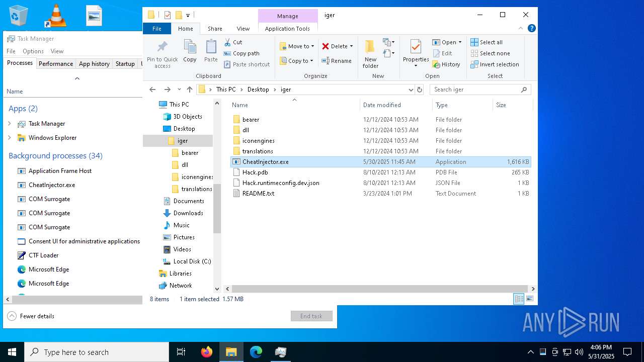Image resolution: width=644 pixels, height=362 pixels.
Task: Expand the Windows Explorer process entry
Action: click(10, 138)
